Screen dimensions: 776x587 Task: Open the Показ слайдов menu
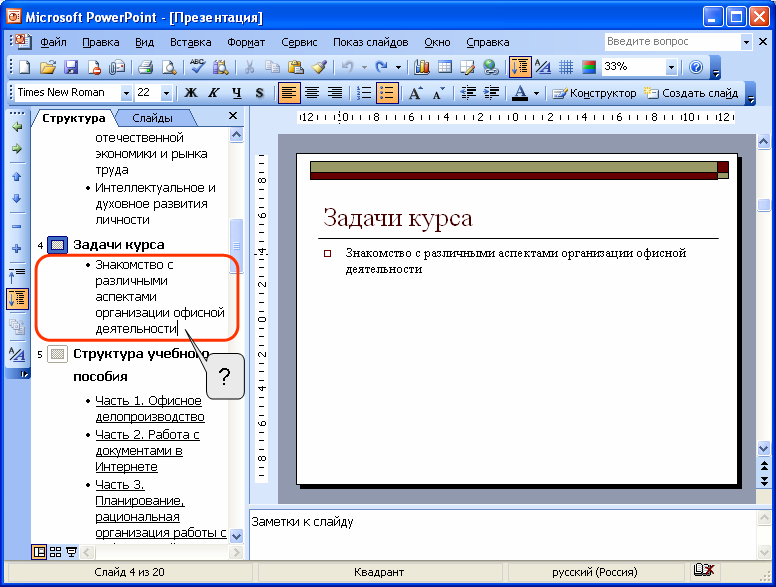371,43
